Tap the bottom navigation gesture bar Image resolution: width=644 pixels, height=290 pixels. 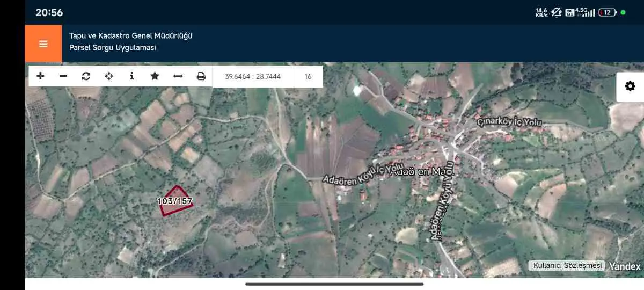(x=334, y=284)
